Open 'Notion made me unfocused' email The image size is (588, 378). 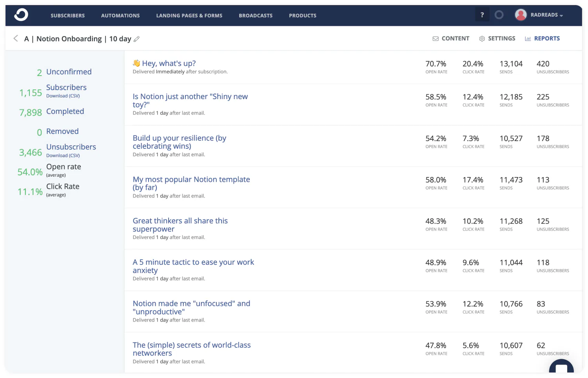tap(191, 307)
